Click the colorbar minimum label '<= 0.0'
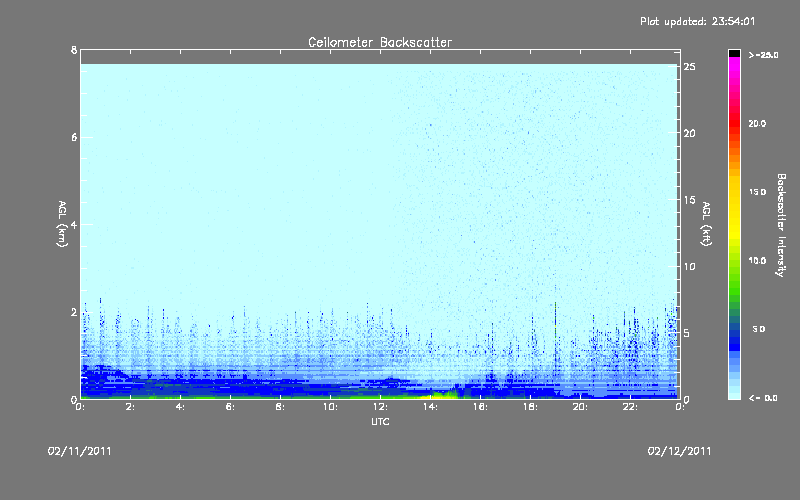 pos(763,398)
